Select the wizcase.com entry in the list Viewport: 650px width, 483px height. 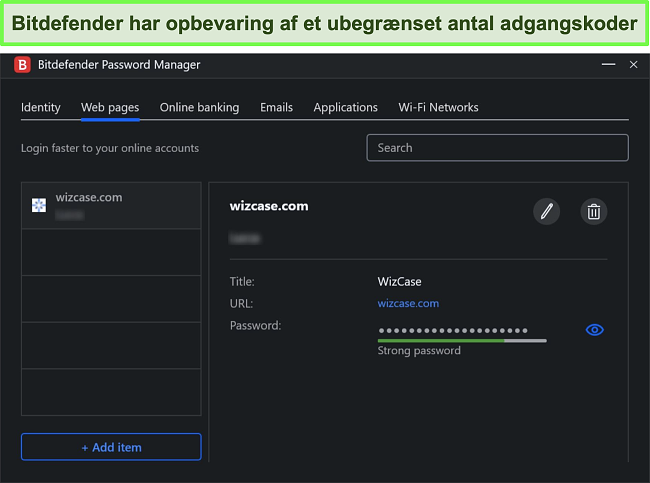pos(111,205)
